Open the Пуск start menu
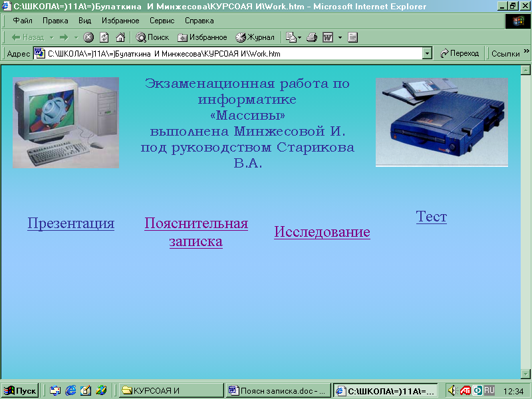 pos(20,391)
